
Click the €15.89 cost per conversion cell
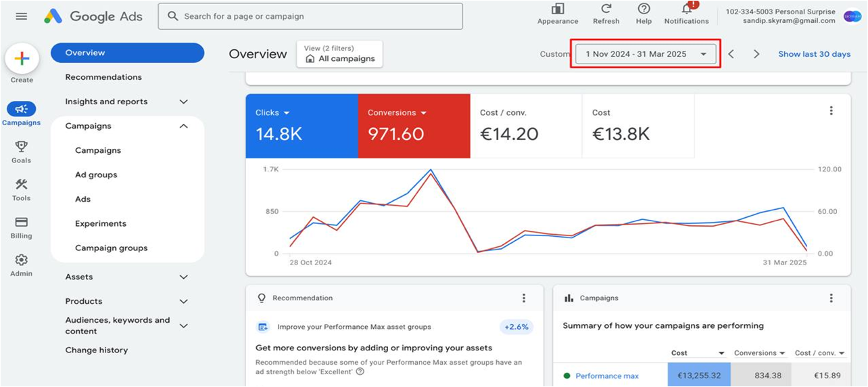pos(821,375)
